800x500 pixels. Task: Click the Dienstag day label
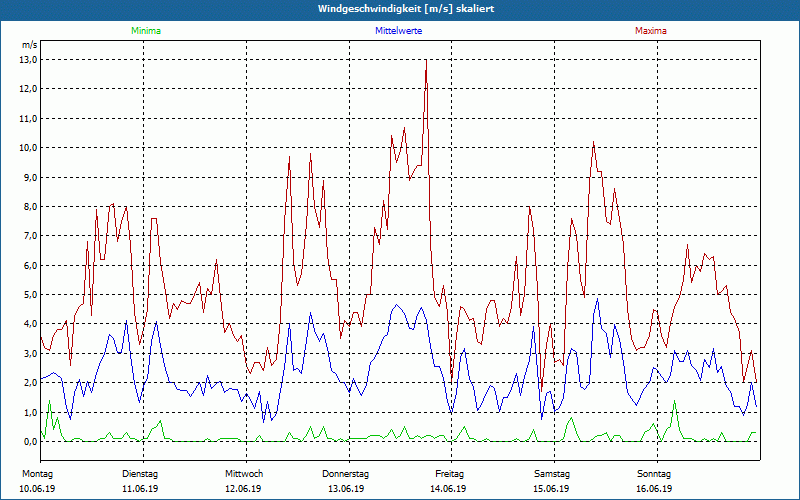[140, 474]
